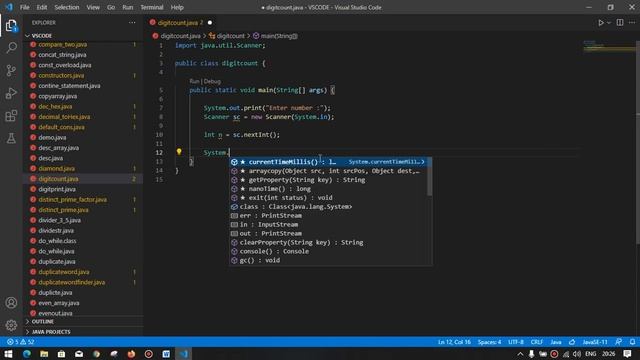This screenshot has height=360, width=640.
Task: Open the Selection menu
Action: pos(67,7)
